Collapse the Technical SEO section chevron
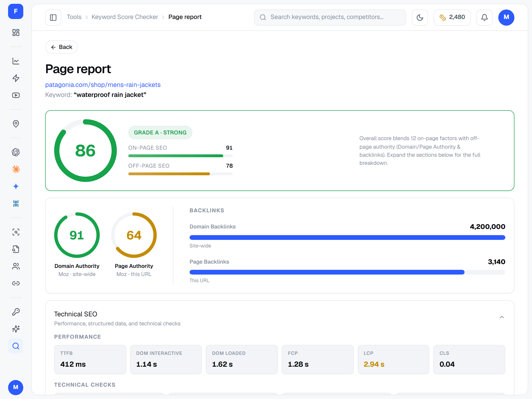 [502, 317]
